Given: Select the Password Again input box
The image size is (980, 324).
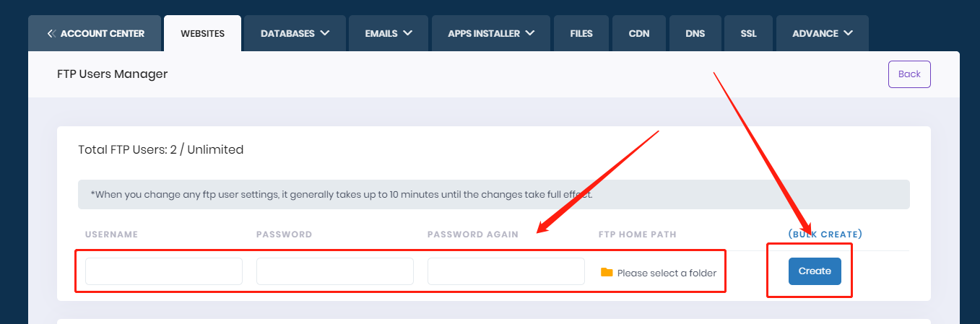Looking at the screenshot, I should [506, 271].
